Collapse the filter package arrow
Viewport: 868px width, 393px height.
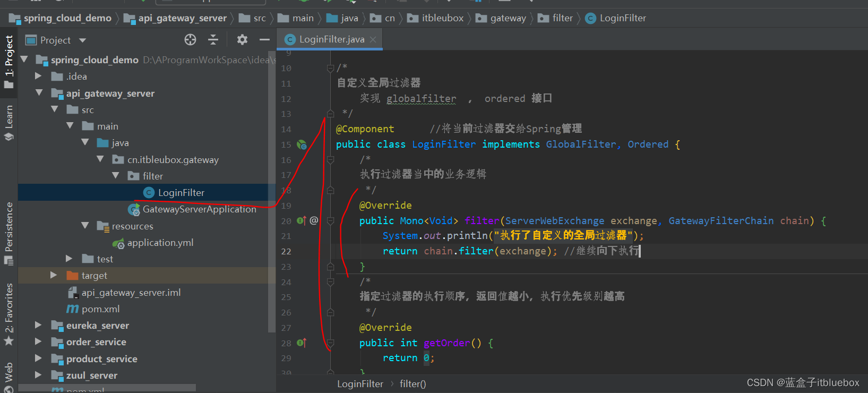click(116, 175)
